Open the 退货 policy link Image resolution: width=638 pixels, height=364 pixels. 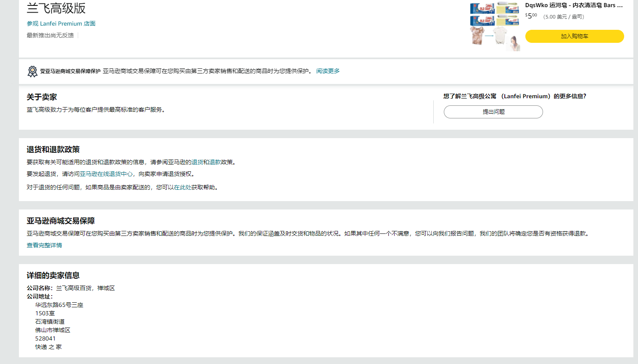[198, 162]
